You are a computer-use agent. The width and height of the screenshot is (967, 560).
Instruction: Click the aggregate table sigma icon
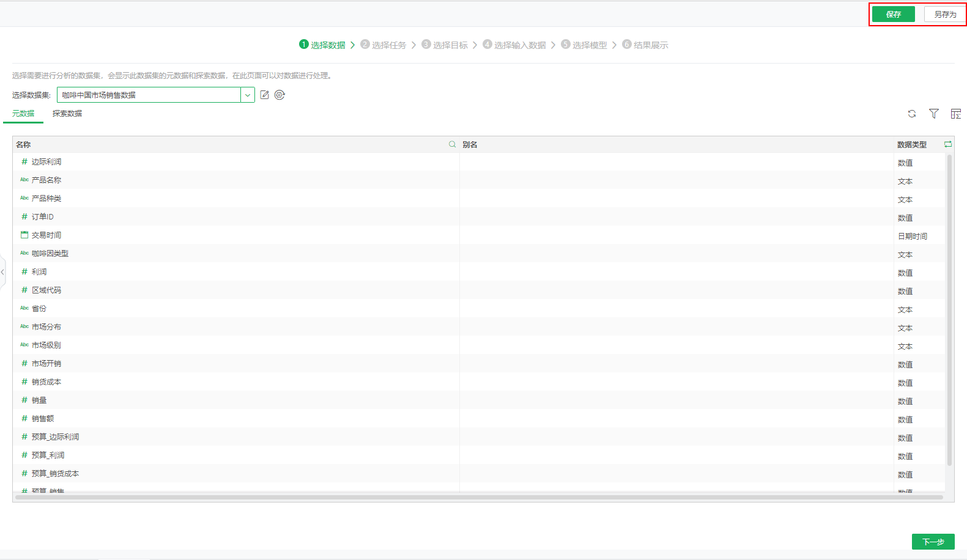click(x=955, y=114)
